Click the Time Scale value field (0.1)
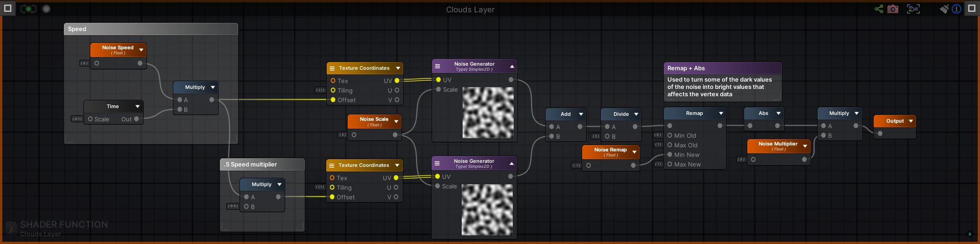The height and width of the screenshot is (244, 980). pyautogui.click(x=77, y=119)
